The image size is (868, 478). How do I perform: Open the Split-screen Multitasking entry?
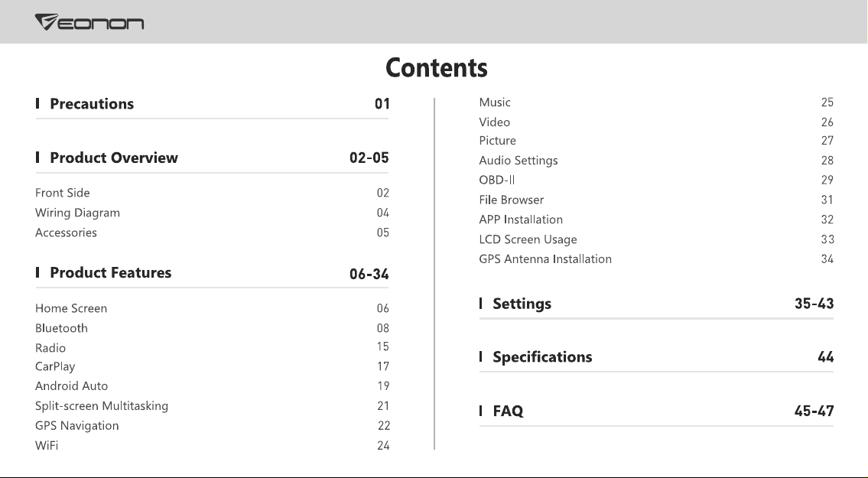pos(101,406)
